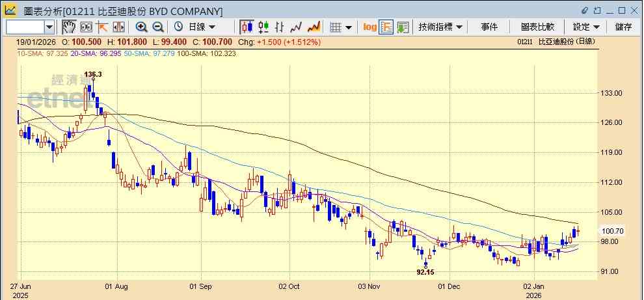Click the 03 Nov date axis label
This screenshot has width=644, height=300.
[370, 286]
